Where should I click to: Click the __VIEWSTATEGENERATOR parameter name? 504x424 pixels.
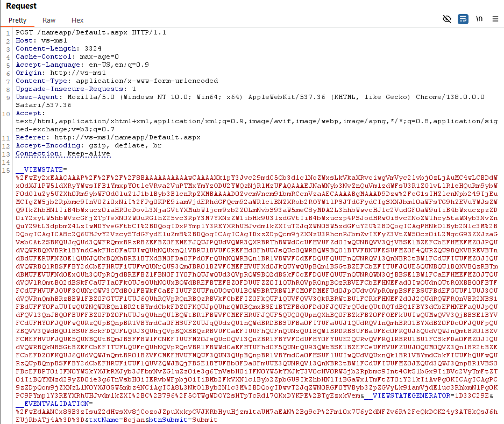(408, 395)
